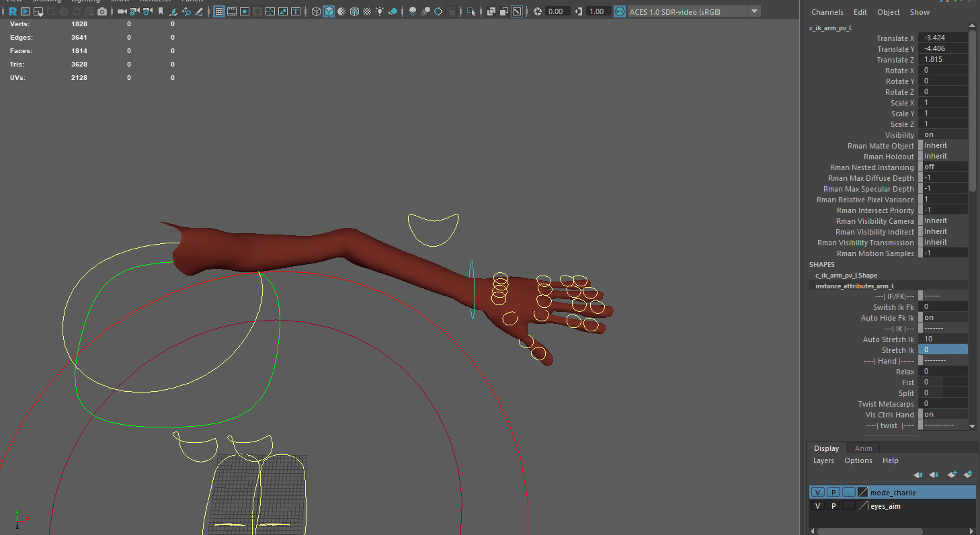The width and height of the screenshot is (980, 535).
Task: Click the exposure value field 0.00
Action: coord(558,11)
